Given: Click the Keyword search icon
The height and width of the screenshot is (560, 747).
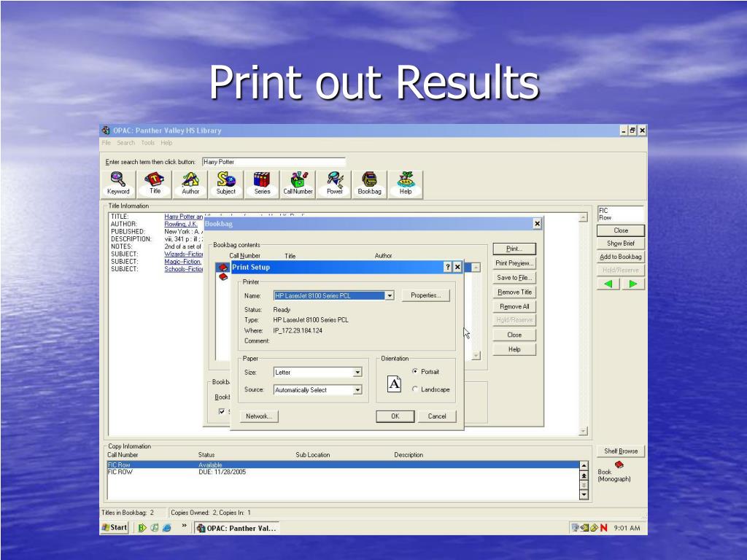Looking at the screenshot, I should click(118, 184).
